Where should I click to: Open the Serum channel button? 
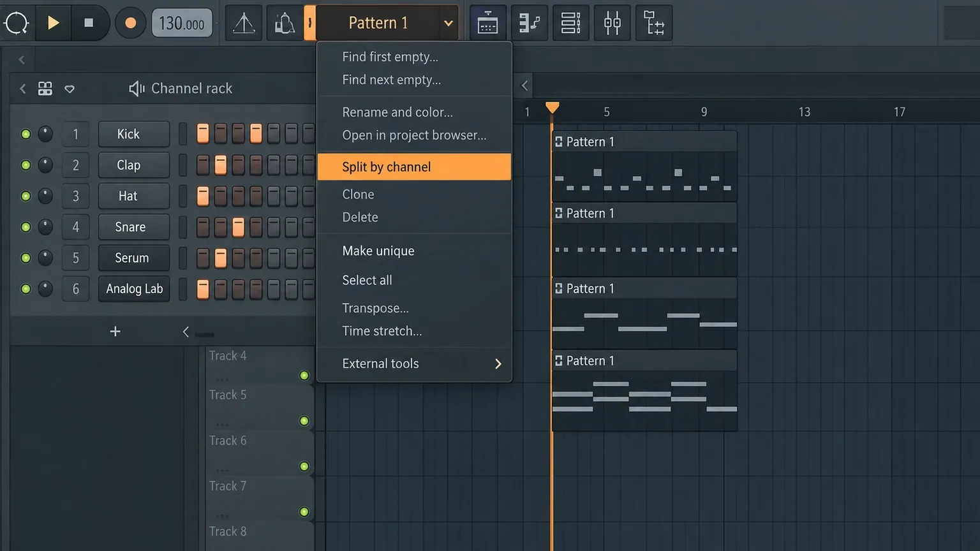[x=134, y=258]
